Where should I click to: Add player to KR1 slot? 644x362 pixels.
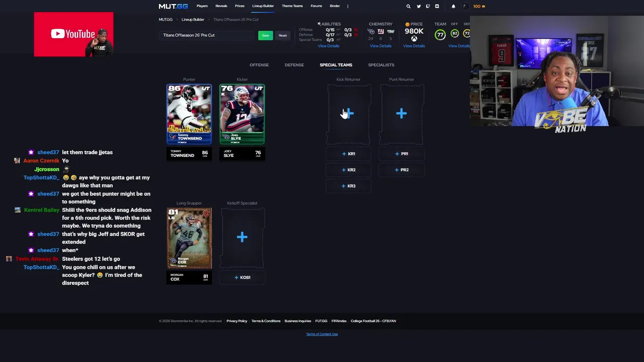[349, 154]
